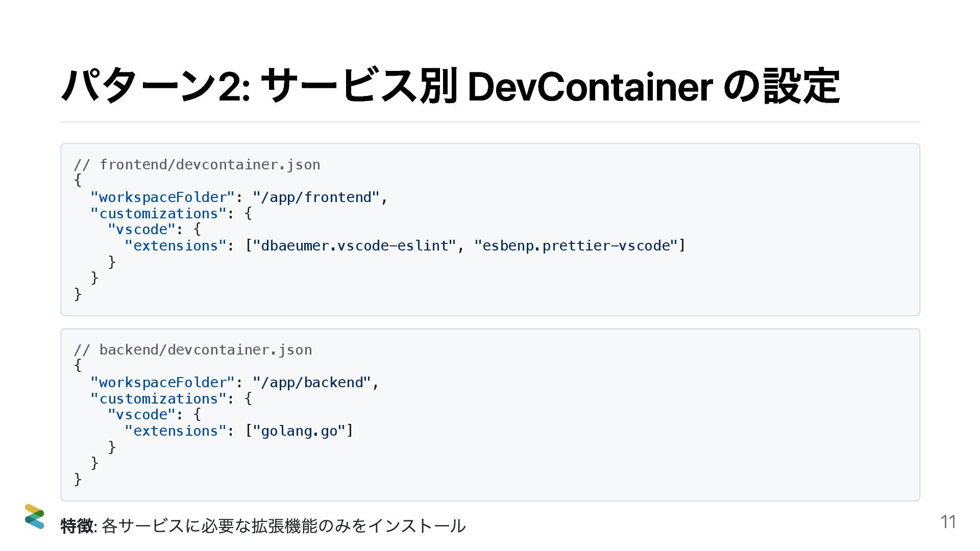Click extensions key in the frontend block
The image size is (980, 551).
[175, 246]
